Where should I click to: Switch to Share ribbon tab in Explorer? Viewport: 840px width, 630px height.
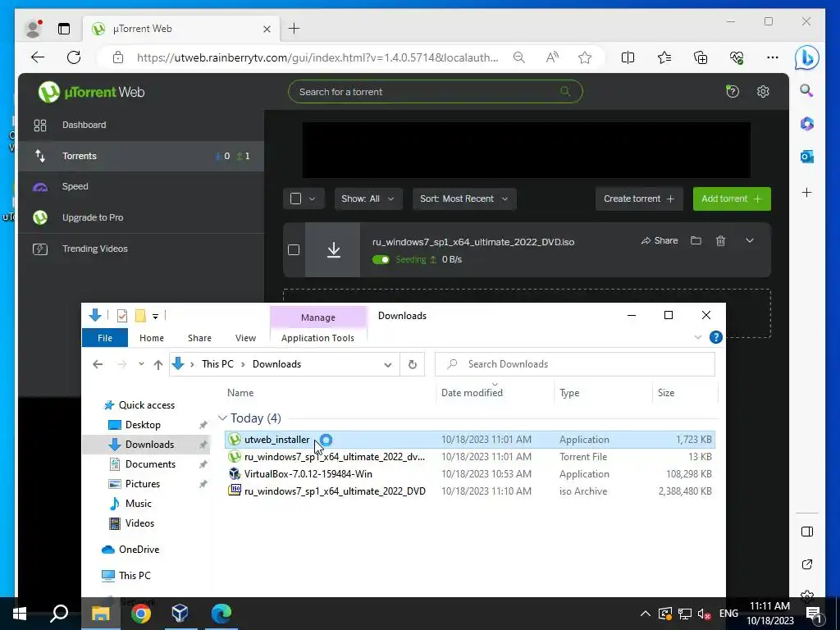click(x=200, y=338)
